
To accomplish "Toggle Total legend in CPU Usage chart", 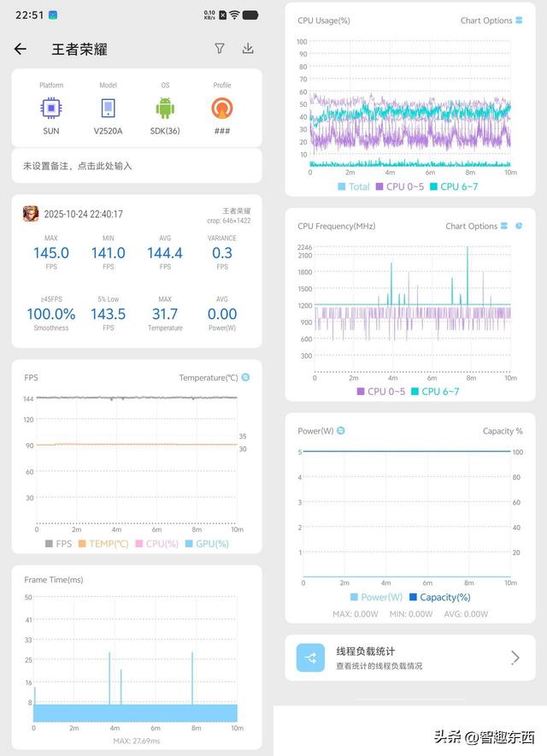I will [354, 186].
